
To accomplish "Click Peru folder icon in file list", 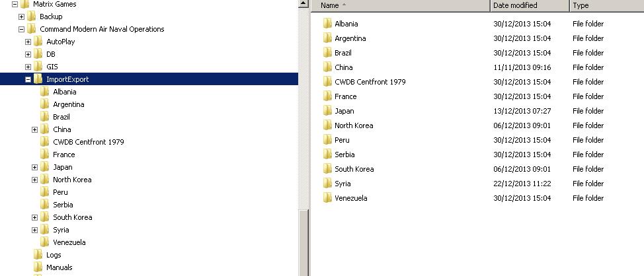I will (x=327, y=140).
